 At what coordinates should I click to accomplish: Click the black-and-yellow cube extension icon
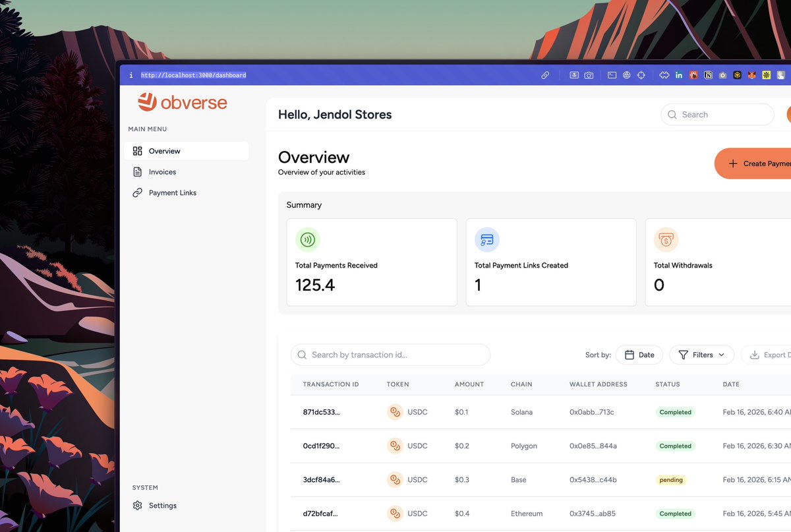click(x=738, y=76)
